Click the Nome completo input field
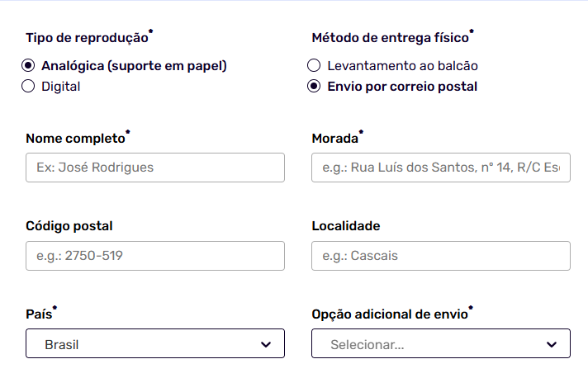Viewport: 588px width, 378px height. [155, 168]
